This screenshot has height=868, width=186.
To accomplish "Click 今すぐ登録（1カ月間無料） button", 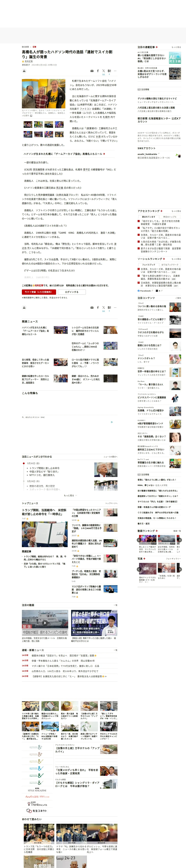I will pyautogui.click(x=39, y=292).
